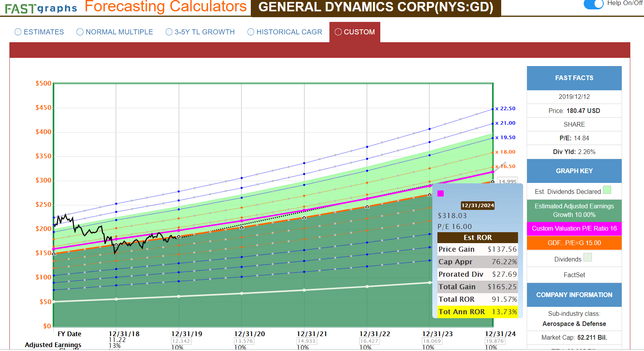Click the radio circle beside 3-5Y TL GROWTH
Viewport: 644px width, 351px height.
point(169,32)
